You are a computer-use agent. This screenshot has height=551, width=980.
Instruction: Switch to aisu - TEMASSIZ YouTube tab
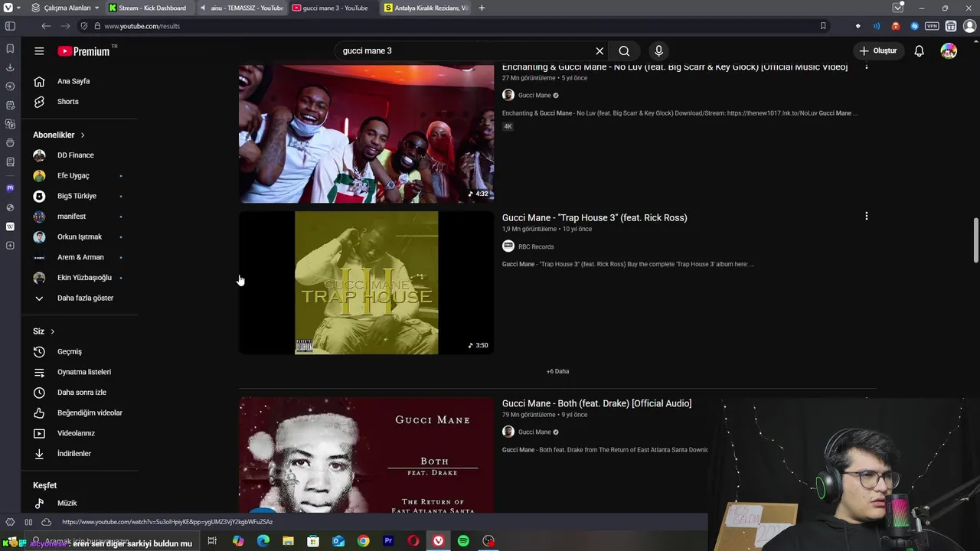coord(241,8)
